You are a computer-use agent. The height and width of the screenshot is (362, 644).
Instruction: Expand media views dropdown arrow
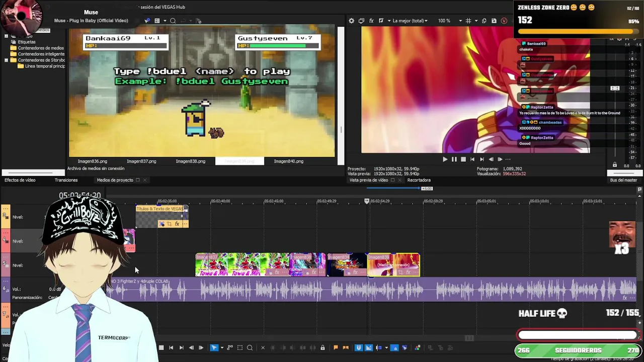pos(164,21)
